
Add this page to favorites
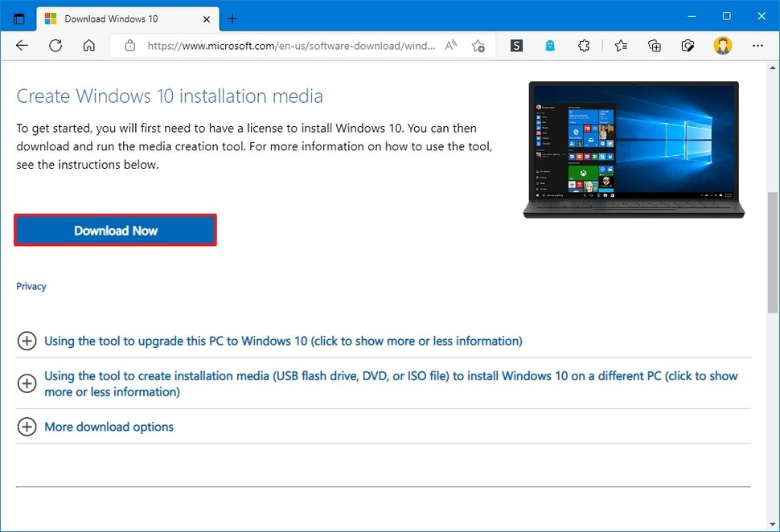(x=478, y=46)
